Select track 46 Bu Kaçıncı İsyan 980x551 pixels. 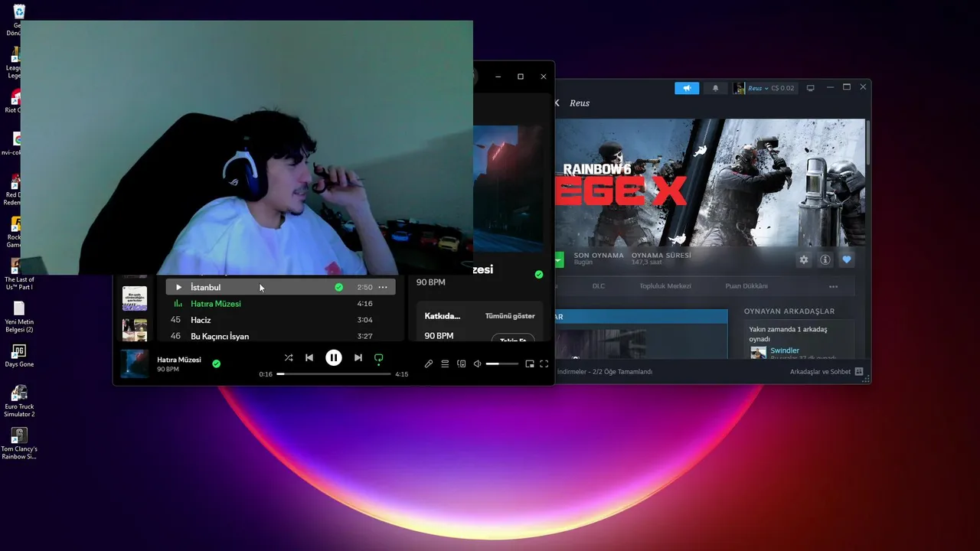pyautogui.click(x=280, y=336)
